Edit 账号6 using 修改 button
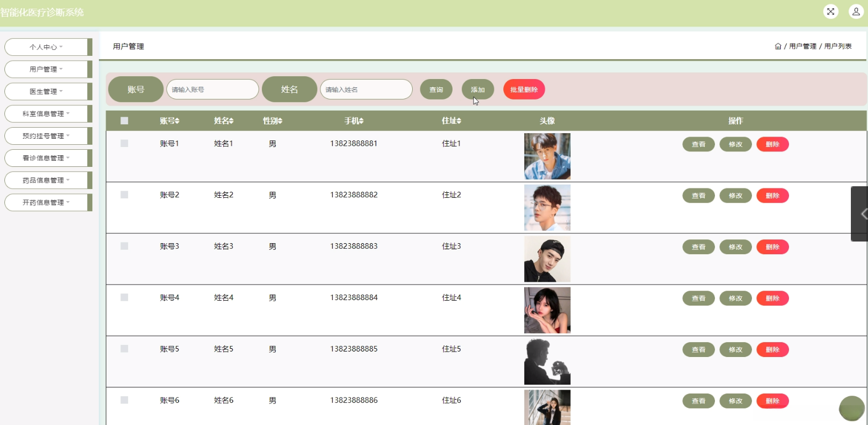 pos(735,401)
